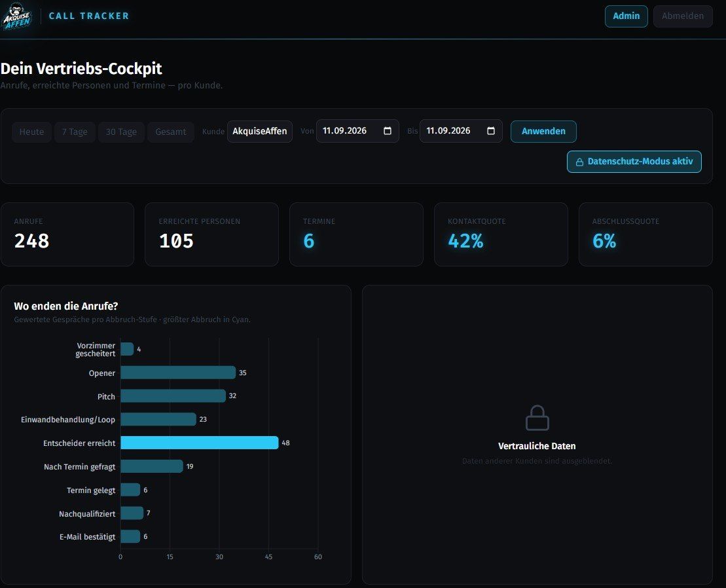The height and width of the screenshot is (588, 726).
Task: Select the Heute time range filter
Action: tap(31, 132)
